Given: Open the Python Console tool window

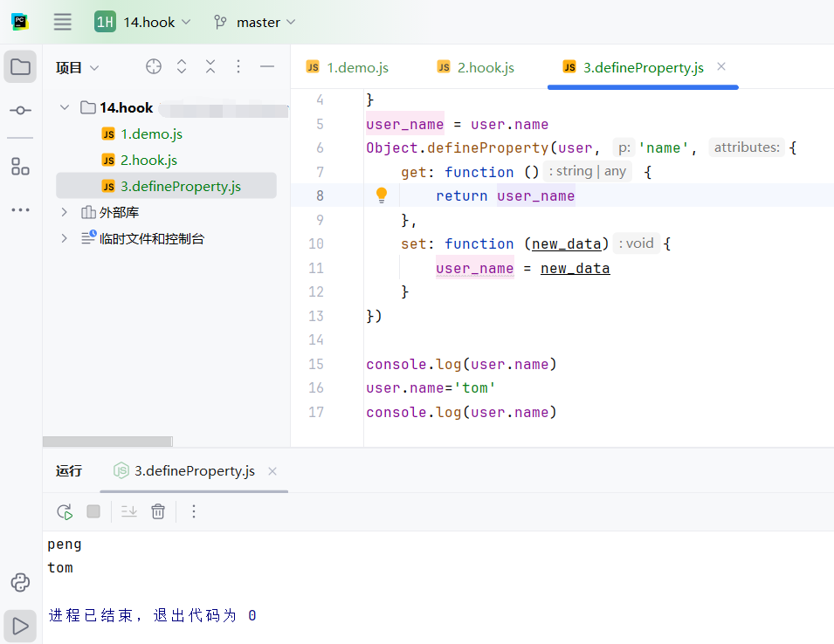Looking at the screenshot, I should pos(20,582).
